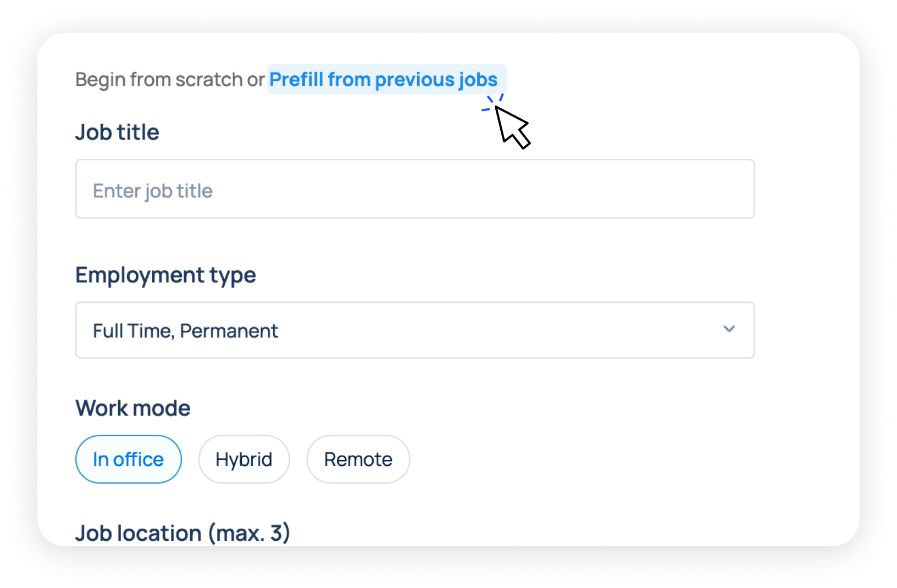
Task: Click the Prefill from previous jobs link
Action: tap(383, 80)
